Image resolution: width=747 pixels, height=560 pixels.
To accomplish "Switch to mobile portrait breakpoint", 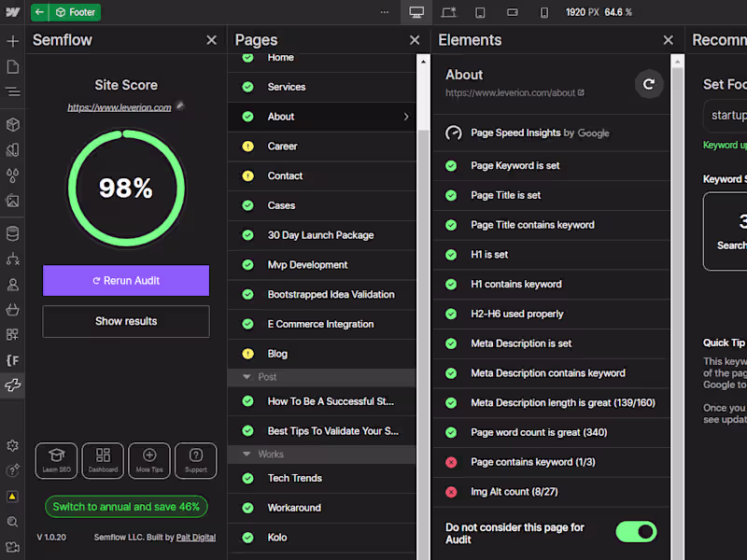I will (543, 12).
